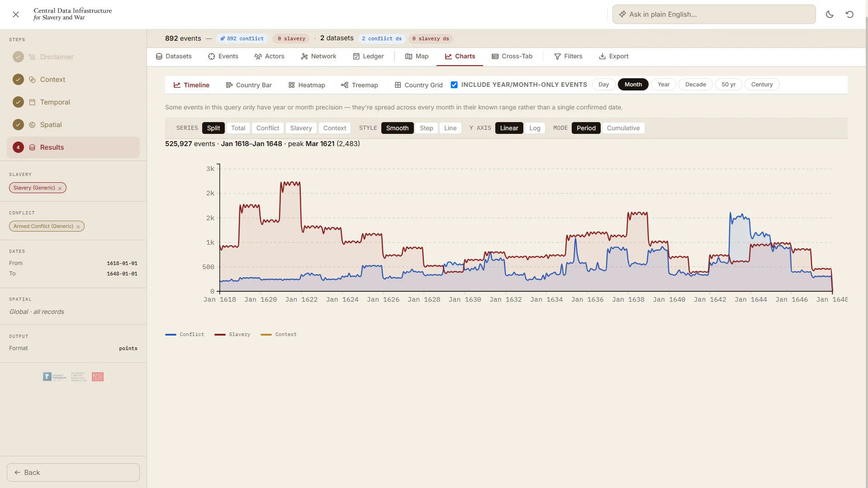Click the Country Bar chart icon
868x488 pixels.
(229, 85)
